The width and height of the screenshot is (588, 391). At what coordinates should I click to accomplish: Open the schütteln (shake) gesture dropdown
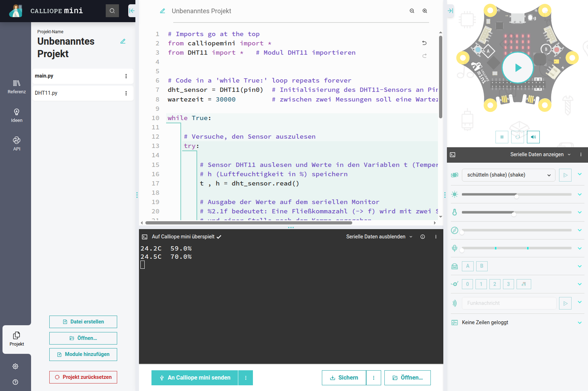(x=509, y=175)
